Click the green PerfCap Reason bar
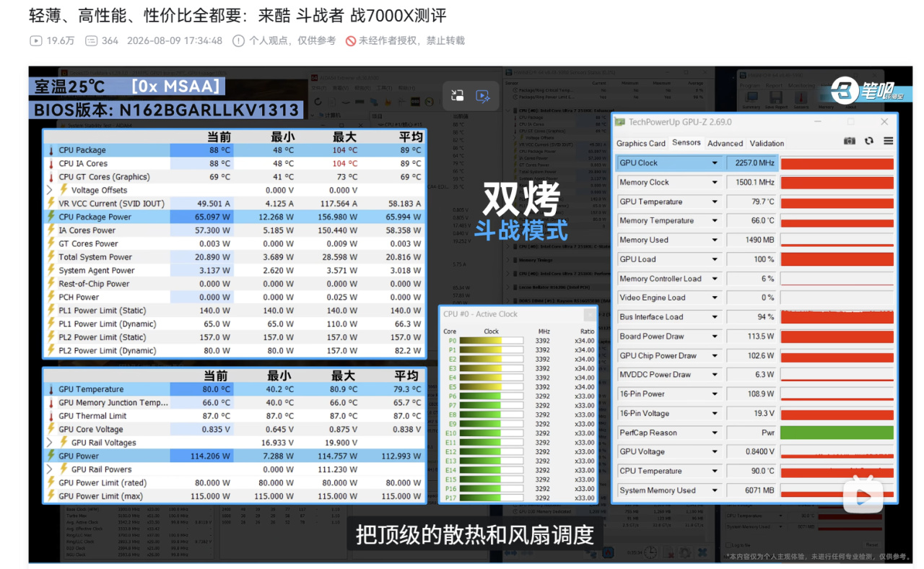 (837, 433)
